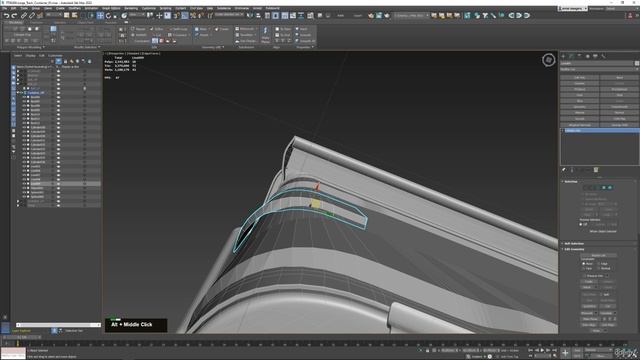The height and width of the screenshot is (360, 640).
Task: Open the Mirror tool
Action: (250, 16)
